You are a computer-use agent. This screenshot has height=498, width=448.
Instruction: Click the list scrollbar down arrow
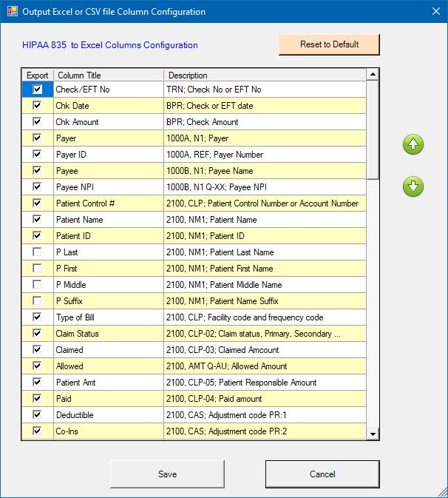point(373,434)
